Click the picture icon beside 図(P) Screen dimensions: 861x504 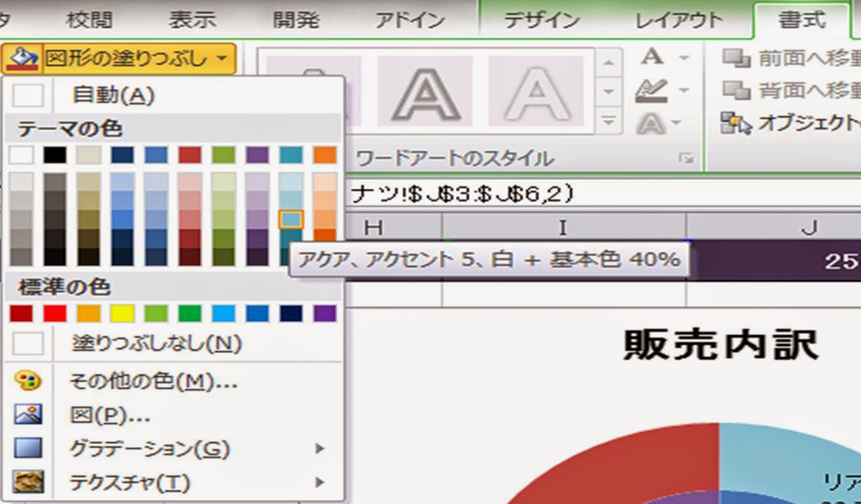point(27,414)
